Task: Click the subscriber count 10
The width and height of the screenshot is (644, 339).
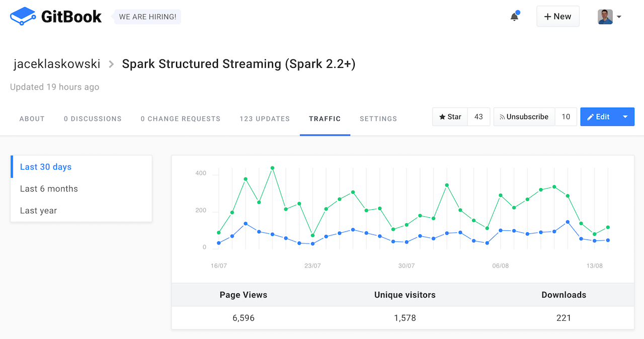Action: click(x=566, y=117)
